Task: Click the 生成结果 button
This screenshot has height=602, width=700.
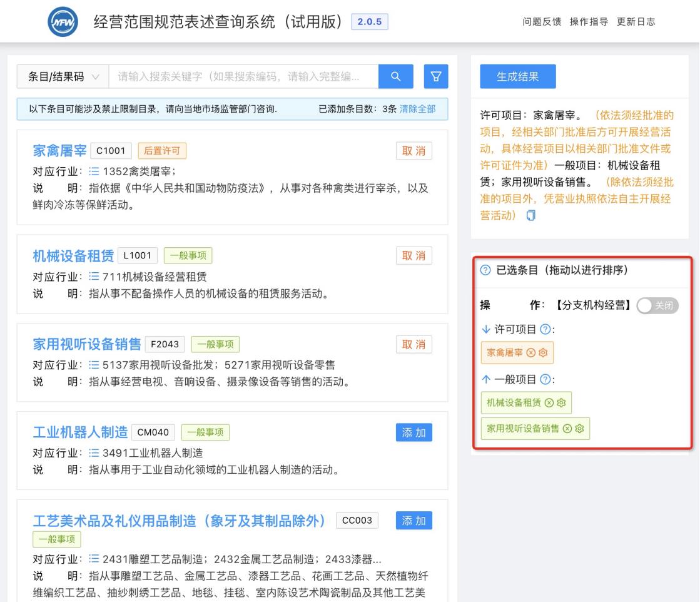Action: pos(517,77)
